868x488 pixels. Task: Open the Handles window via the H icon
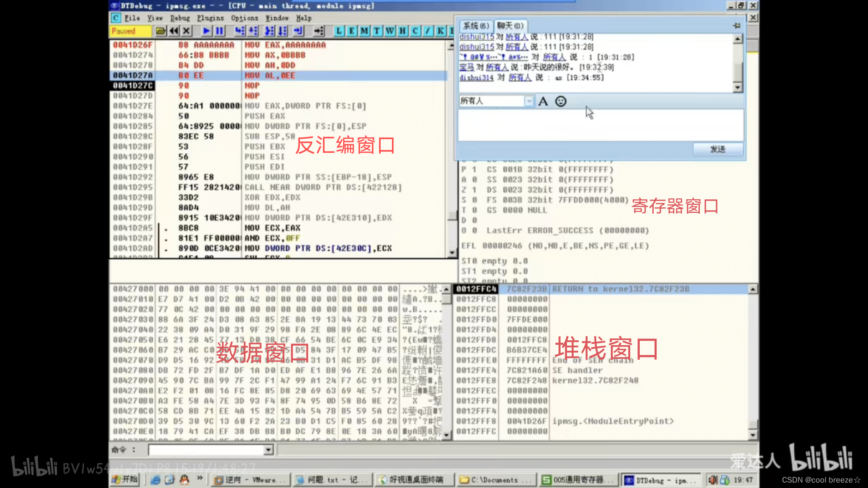pyautogui.click(x=402, y=31)
